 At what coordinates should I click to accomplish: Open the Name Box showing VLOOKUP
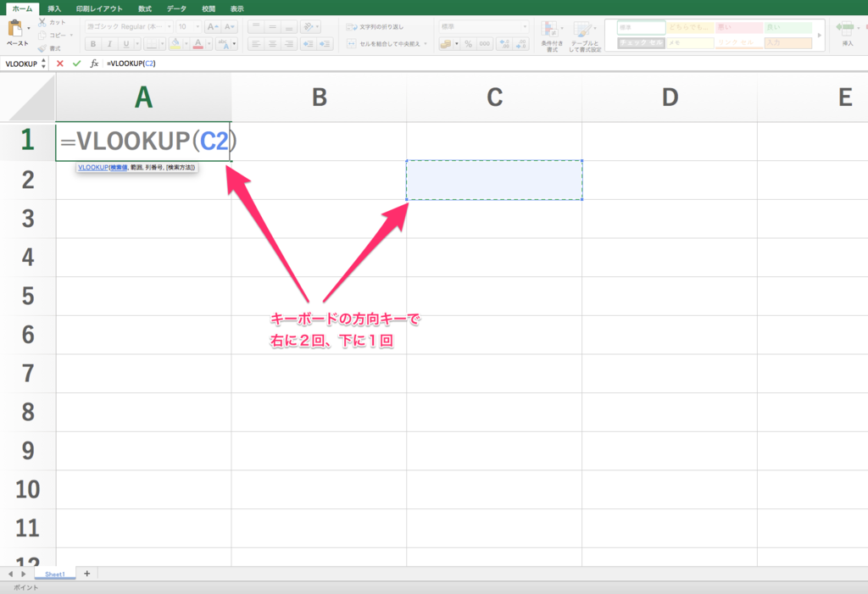[x=25, y=64]
